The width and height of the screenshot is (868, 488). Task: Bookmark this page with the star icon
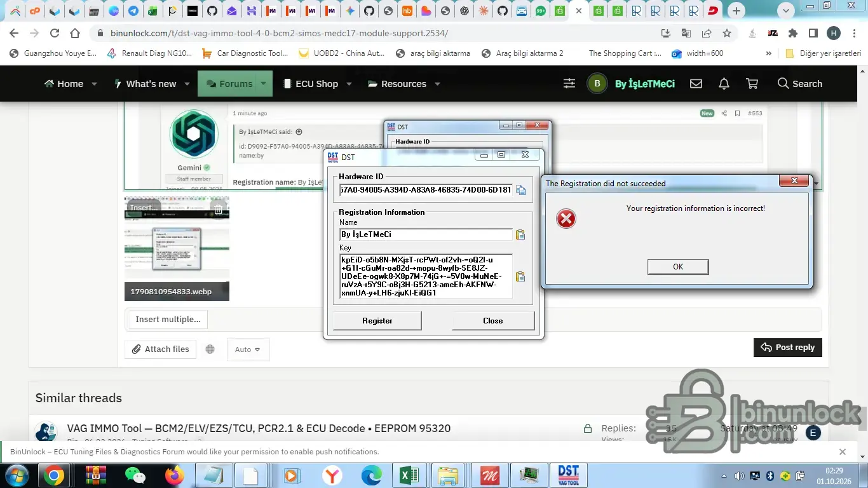pyautogui.click(x=727, y=33)
